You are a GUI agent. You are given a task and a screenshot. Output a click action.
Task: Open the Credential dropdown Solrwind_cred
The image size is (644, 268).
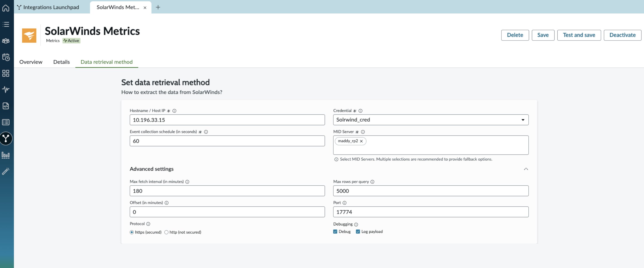coord(431,120)
